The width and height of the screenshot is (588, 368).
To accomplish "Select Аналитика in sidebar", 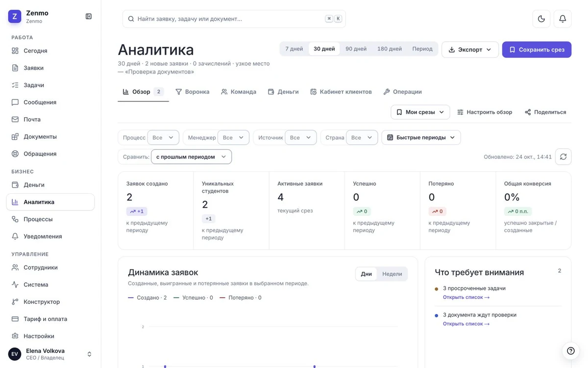I will (50, 202).
